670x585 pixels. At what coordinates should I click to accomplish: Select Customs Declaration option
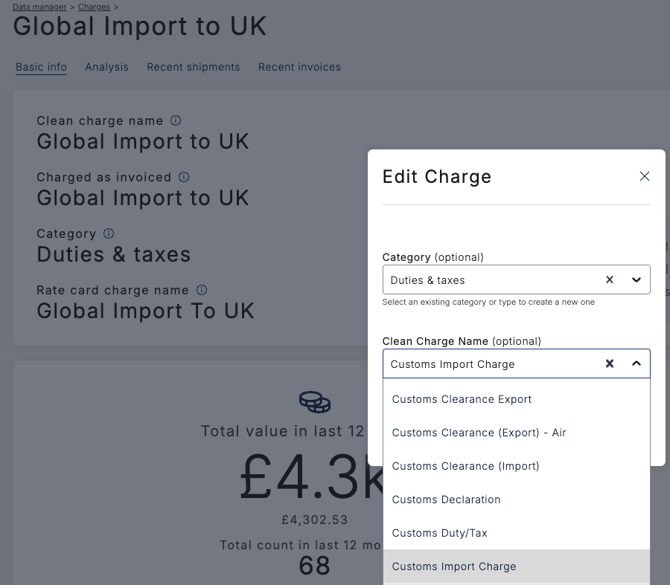pyautogui.click(x=446, y=500)
